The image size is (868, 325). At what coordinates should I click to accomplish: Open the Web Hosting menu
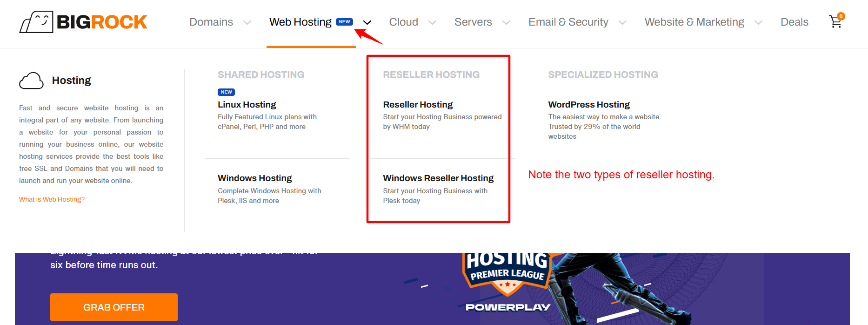(x=300, y=22)
